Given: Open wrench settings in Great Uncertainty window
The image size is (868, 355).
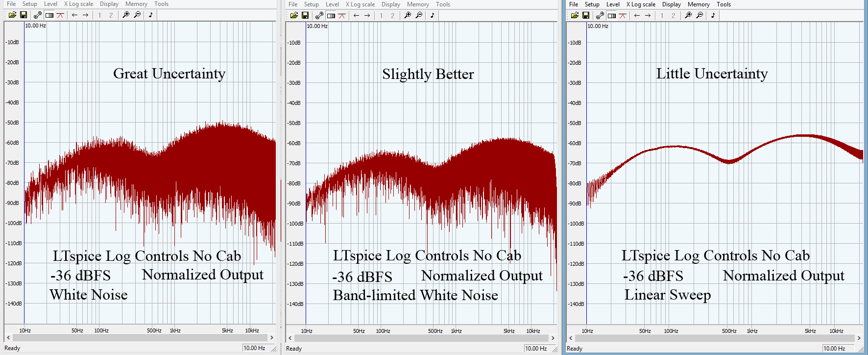Looking at the screenshot, I should point(38,15).
